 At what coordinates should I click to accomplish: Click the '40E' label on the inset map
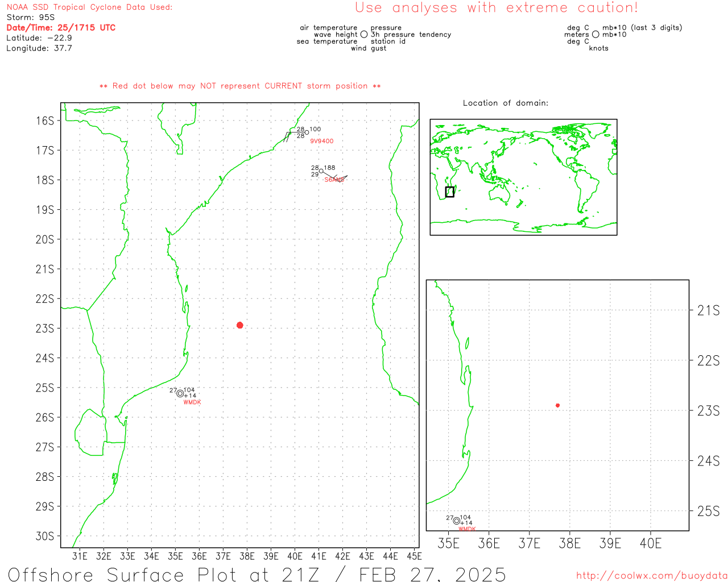651,543
